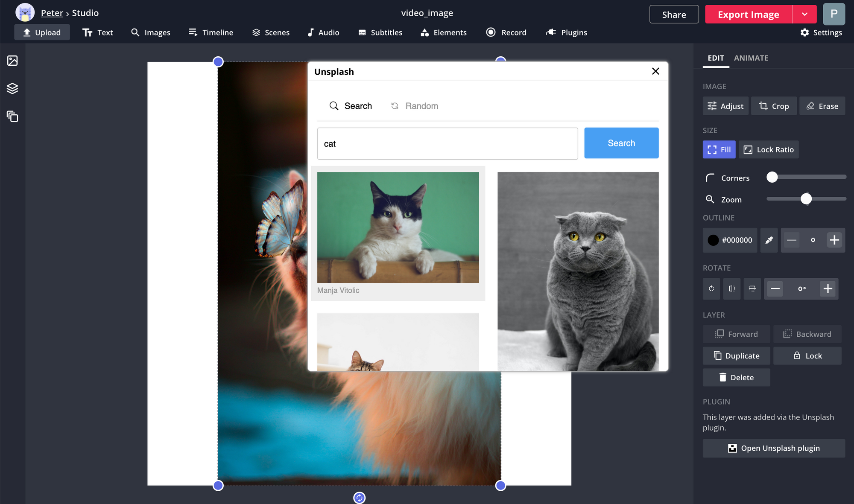Viewport: 854px width, 504px height.
Task: Expand the Export Image dropdown arrow
Action: click(804, 15)
